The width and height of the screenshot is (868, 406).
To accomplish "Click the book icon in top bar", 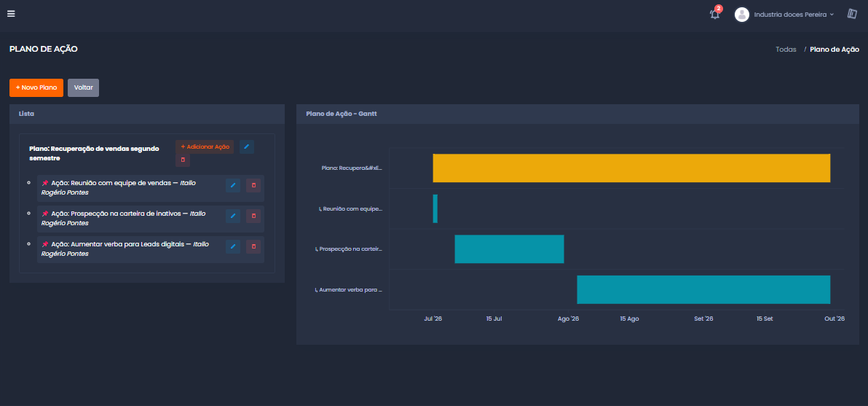I will click(x=852, y=14).
